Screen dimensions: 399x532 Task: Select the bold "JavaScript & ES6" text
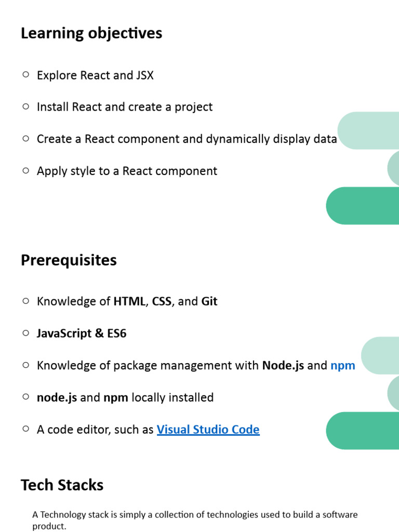pos(82,334)
